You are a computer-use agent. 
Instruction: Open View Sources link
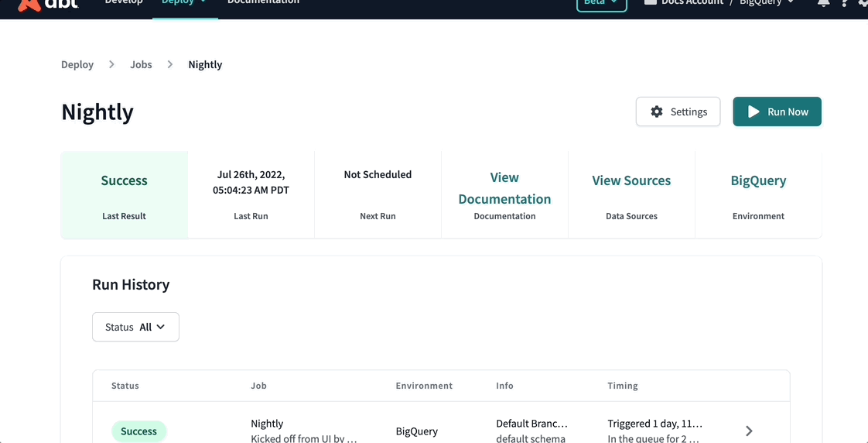631,180
